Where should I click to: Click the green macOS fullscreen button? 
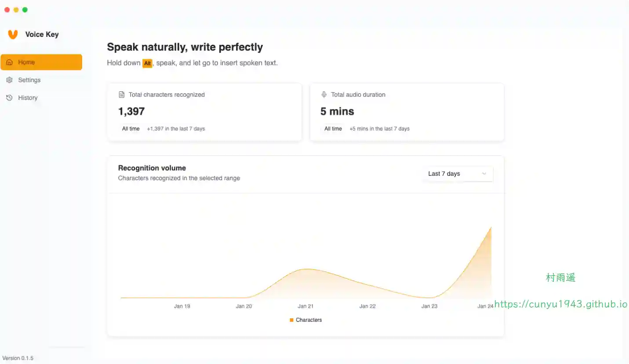click(x=25, y=10)
